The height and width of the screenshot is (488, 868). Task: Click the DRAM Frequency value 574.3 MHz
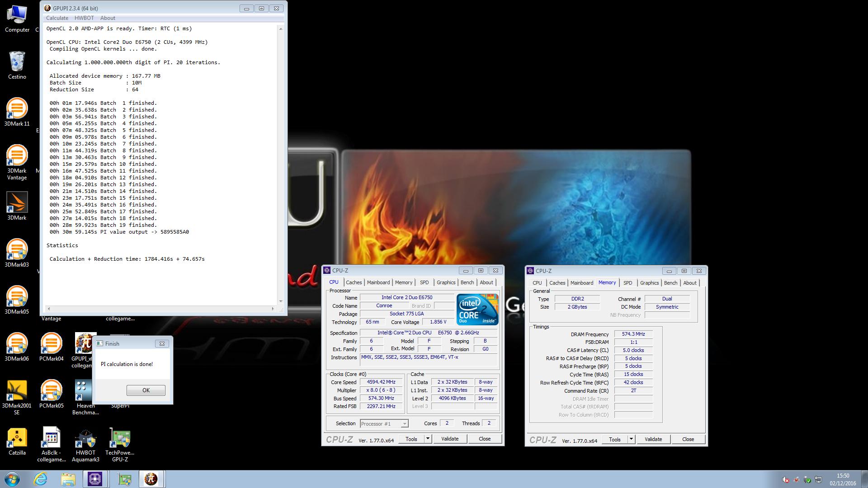tap(633, 334)
